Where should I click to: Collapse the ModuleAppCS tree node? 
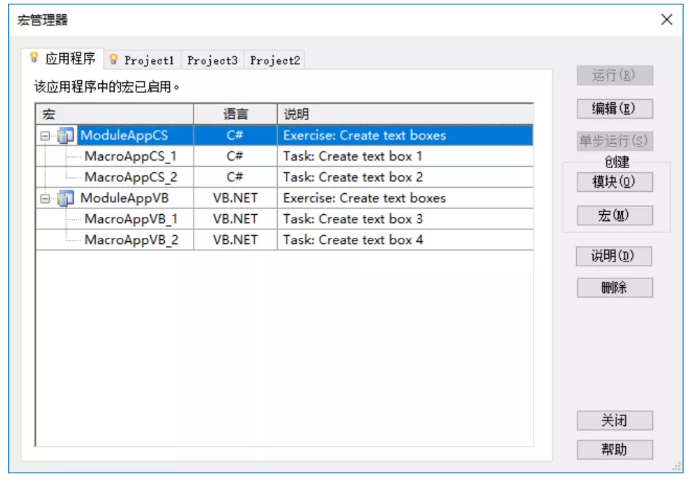(x=45, y=136)
